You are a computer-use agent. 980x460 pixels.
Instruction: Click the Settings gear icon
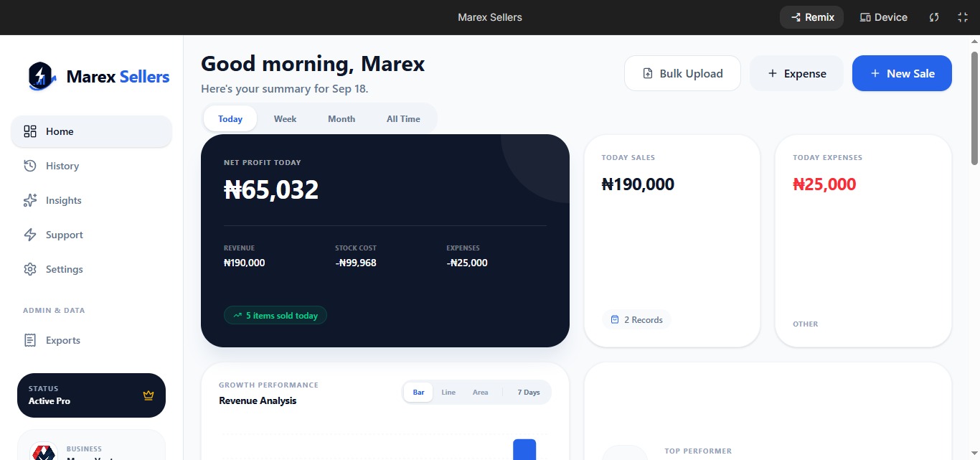(x=30, y=269)
